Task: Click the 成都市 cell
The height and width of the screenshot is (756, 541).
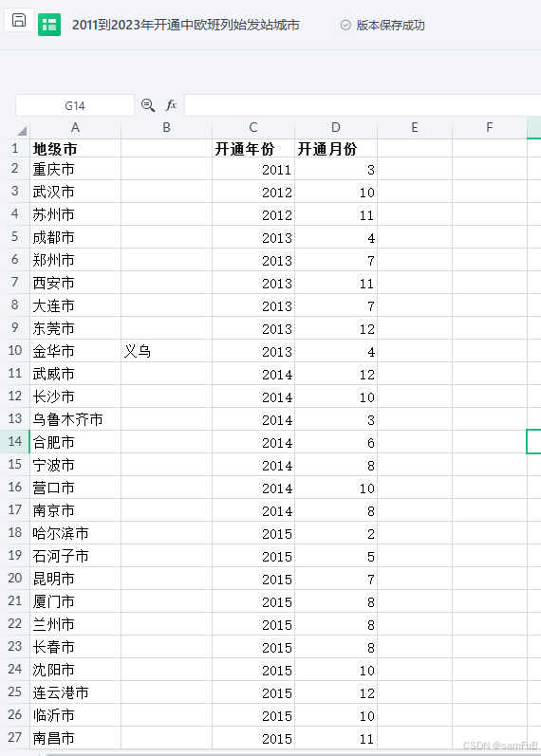Action: tap(75, 237)
